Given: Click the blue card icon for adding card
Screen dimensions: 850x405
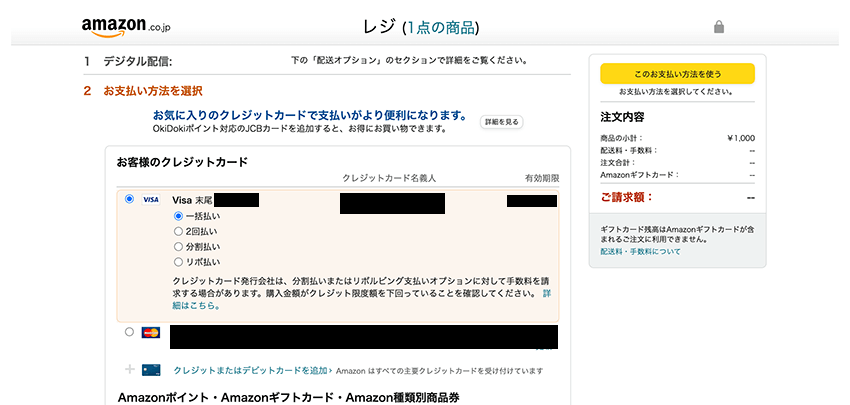Looking at the screenshot, I should tap(151, 370).
